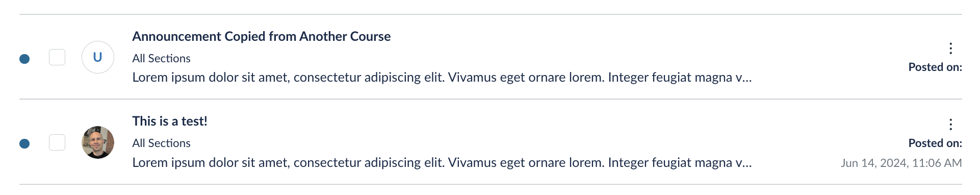Click the Lorem ipsum preview under 'This is a test!'
The width and height of the screenshot is (980, 195).
tap(442, 162)
